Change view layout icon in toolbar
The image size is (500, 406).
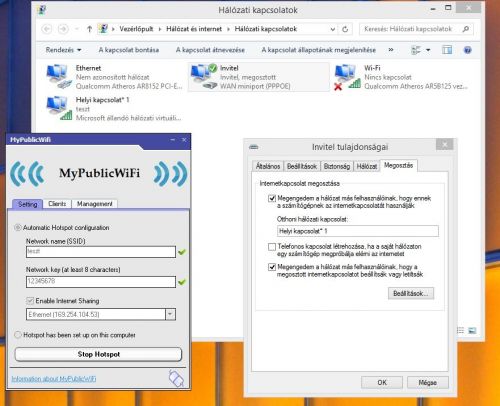(416, 50)
